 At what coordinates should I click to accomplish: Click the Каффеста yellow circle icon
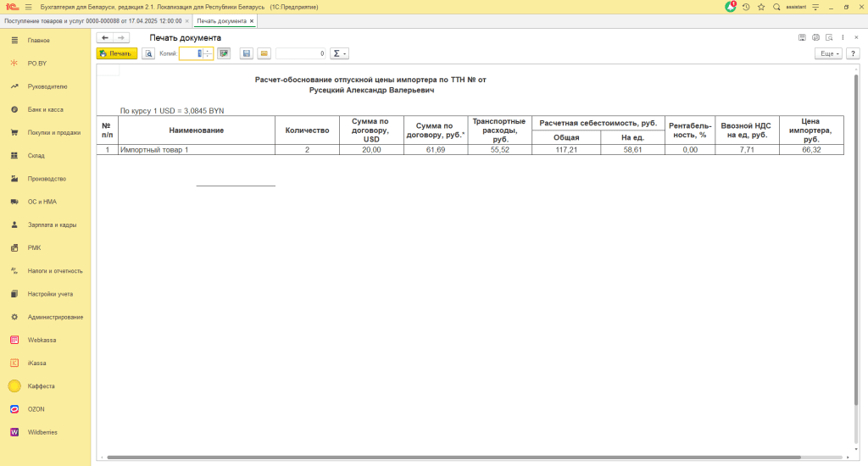pos(14,386)
